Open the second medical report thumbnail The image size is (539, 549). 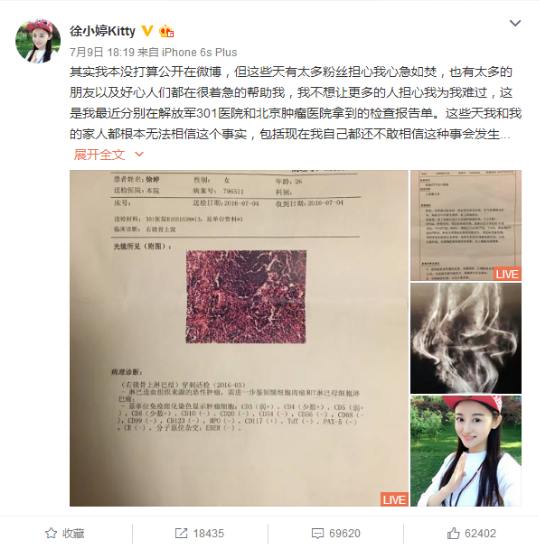click(x=466, y=225)
